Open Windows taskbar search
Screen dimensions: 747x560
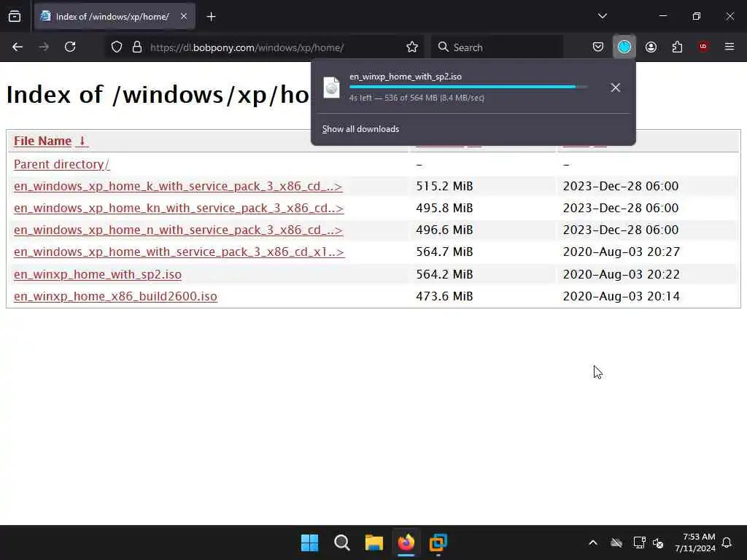point(341,542)
